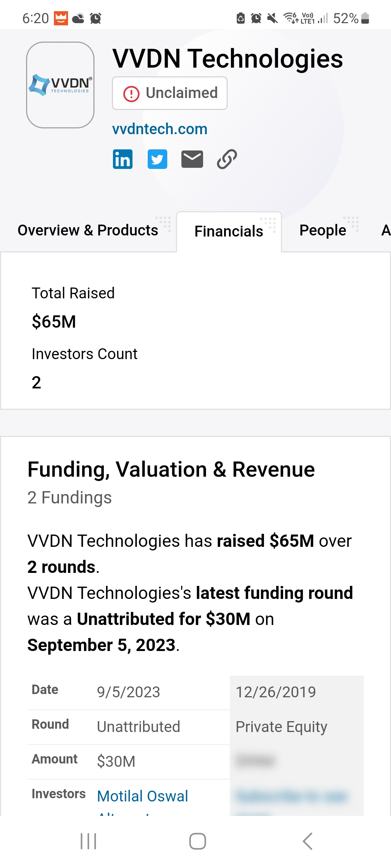This screenshot has height=868, width=391.
Task: Switch to Overview & Products tab
Action: point(88,230)
